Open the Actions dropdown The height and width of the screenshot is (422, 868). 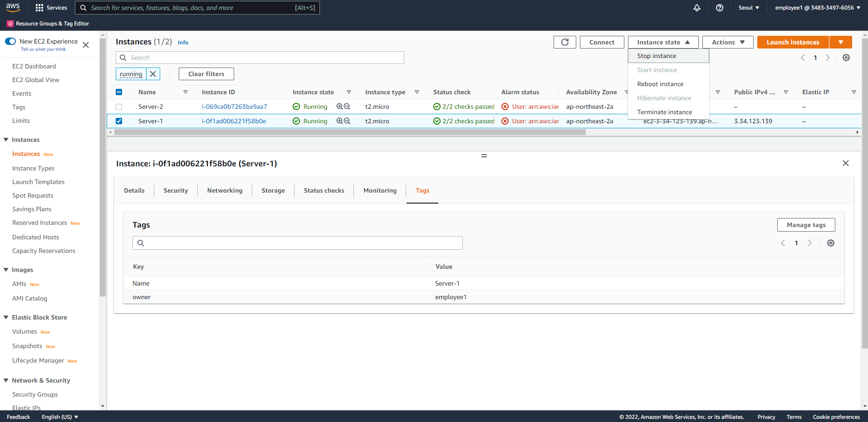click(728, 42)
